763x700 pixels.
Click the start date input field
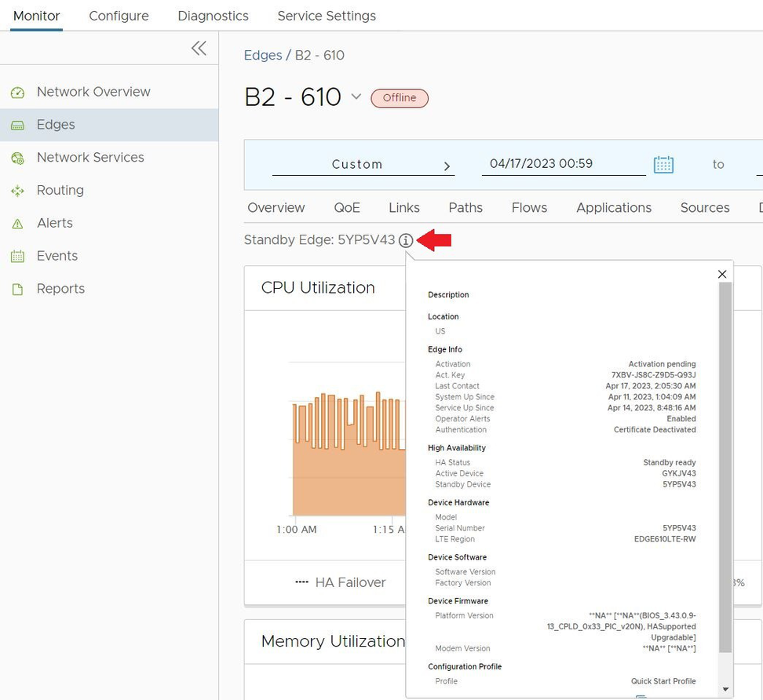[563, 164]
